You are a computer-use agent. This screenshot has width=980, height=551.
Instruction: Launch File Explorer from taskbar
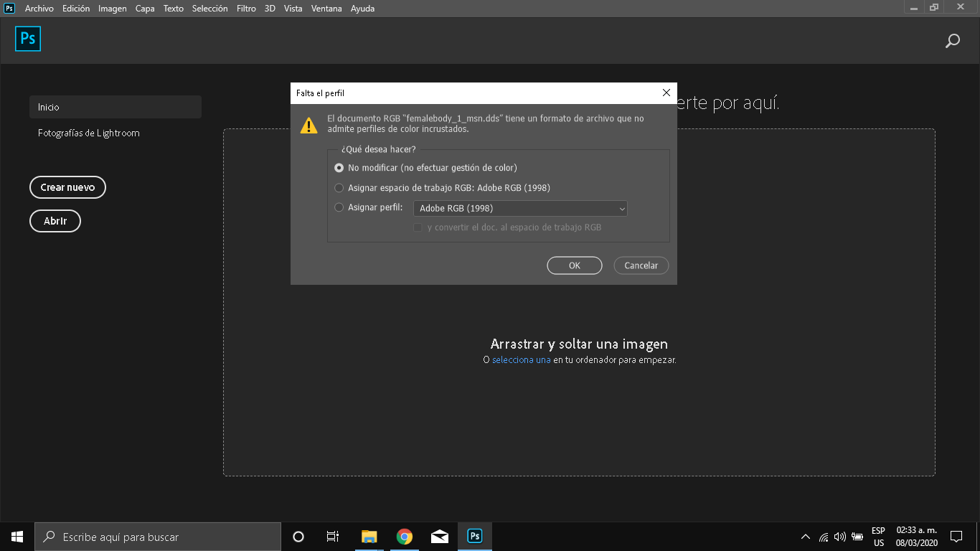click(x=369, y=537)
